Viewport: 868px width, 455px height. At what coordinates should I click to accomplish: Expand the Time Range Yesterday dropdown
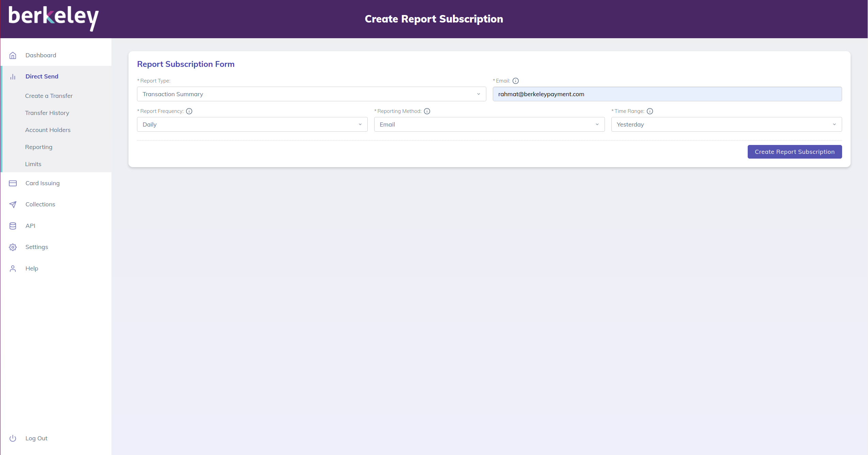(x=726, y=124)
